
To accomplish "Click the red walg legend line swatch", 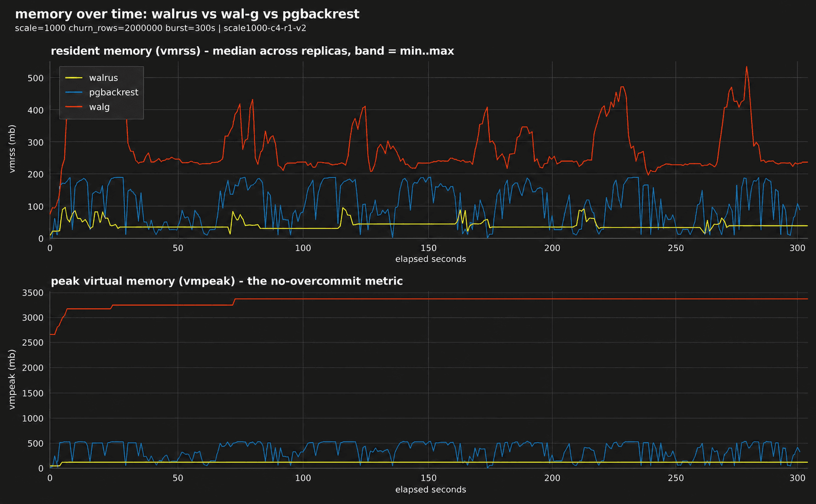I will 74,107.
